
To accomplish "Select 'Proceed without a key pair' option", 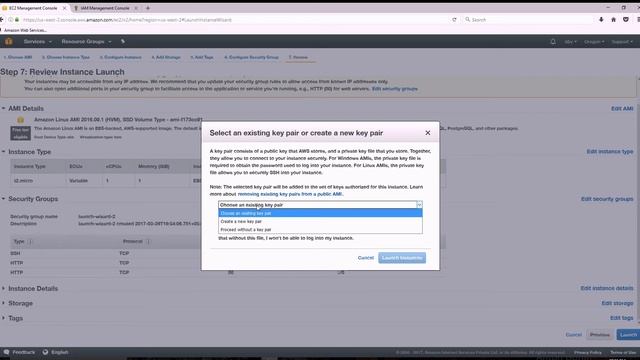I will [x=320, y=229].
